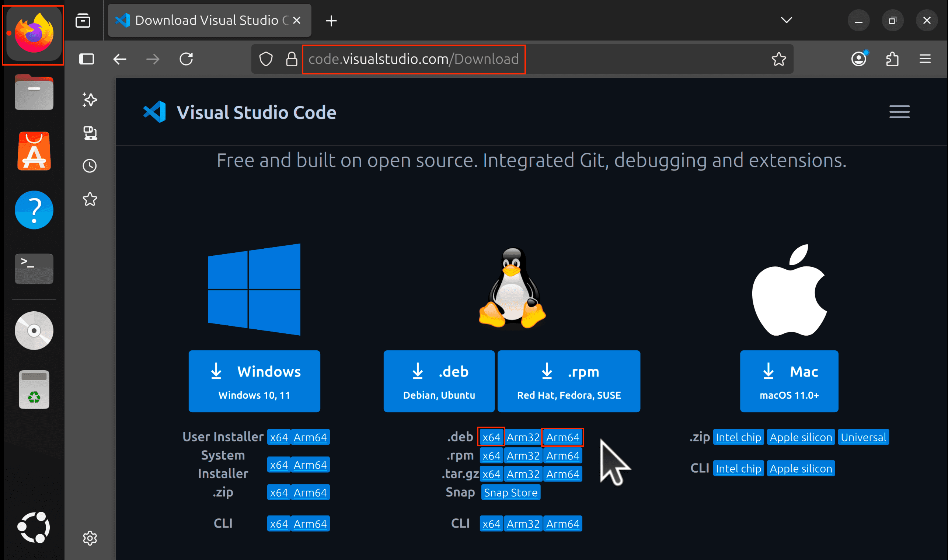Open the Firefox account icon
Image resolution: width=948 pixels, height=560 pixels.
click(x=859, y=59)
